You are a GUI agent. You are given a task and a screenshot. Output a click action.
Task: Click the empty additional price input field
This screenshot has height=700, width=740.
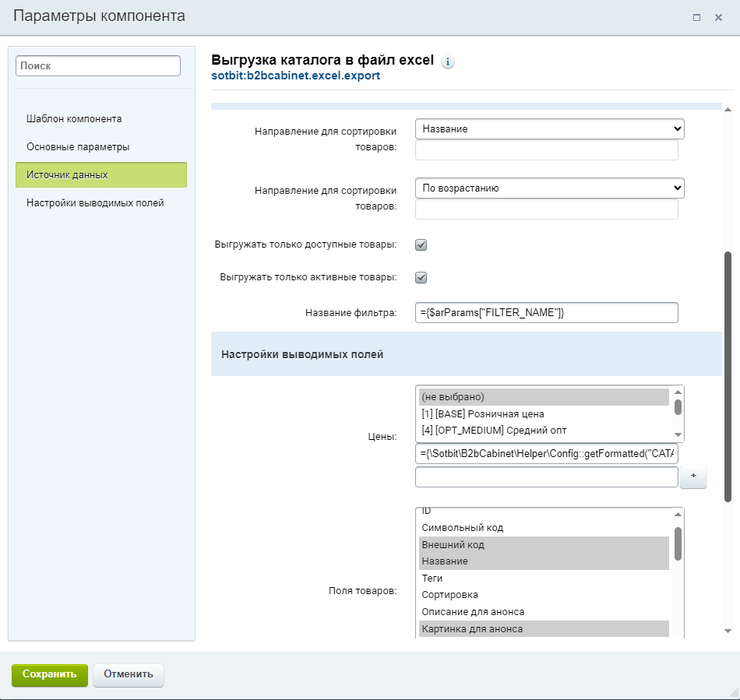click(547, 477)
